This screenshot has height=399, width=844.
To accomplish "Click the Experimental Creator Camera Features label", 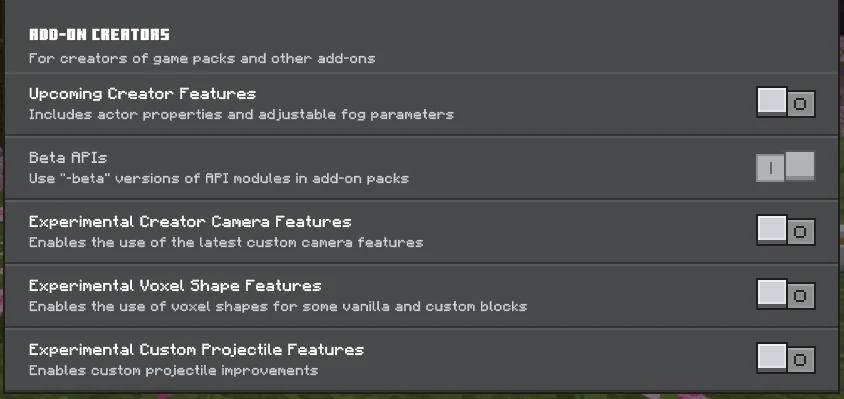I will (190, 222).
